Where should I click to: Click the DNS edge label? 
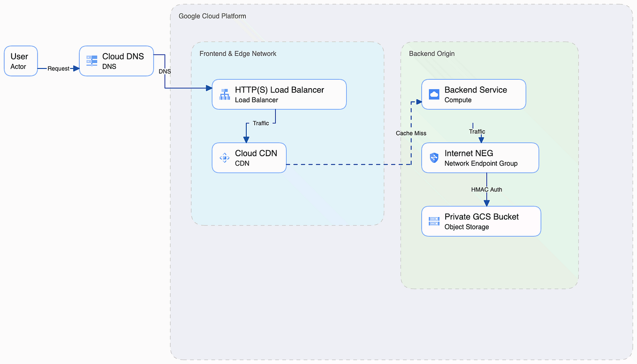tap(165, 71)
